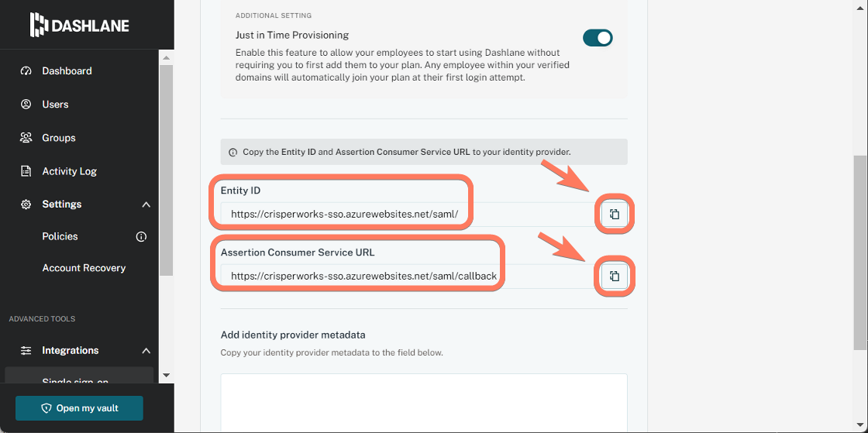Click the Policies info icon
This screenshot has height=433, width=868.
[x=141, y=237]
